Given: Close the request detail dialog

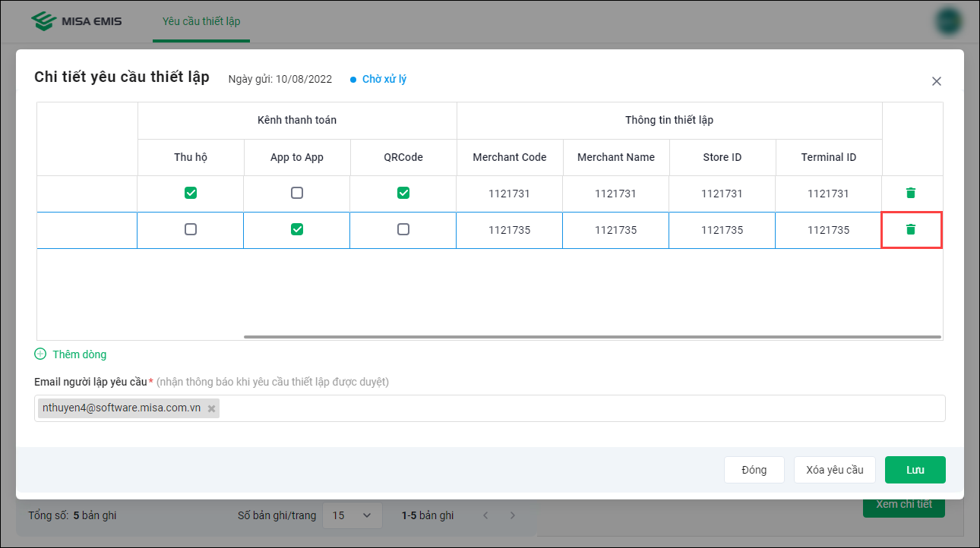Looking at the screenshot, I should (937, 81).
